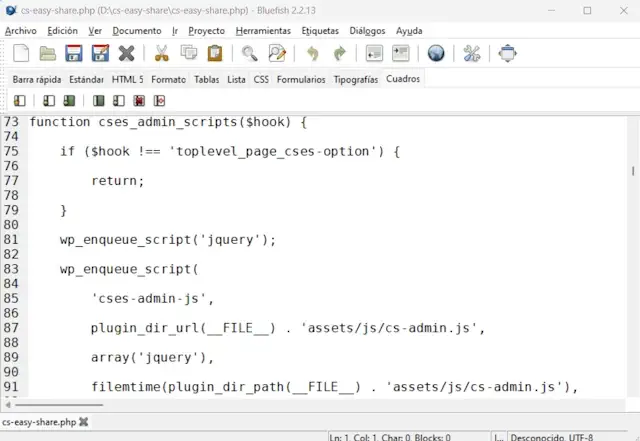The height and width of the screenshot is (441, 640).
Task: Switch to the Formularios tab
Action: click(x=301, y=79)
